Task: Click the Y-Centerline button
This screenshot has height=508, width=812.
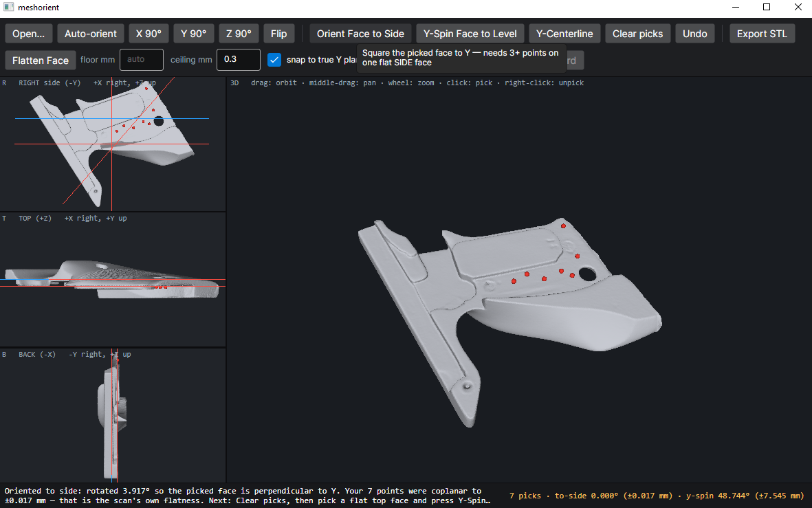Action: pos(564,34)
